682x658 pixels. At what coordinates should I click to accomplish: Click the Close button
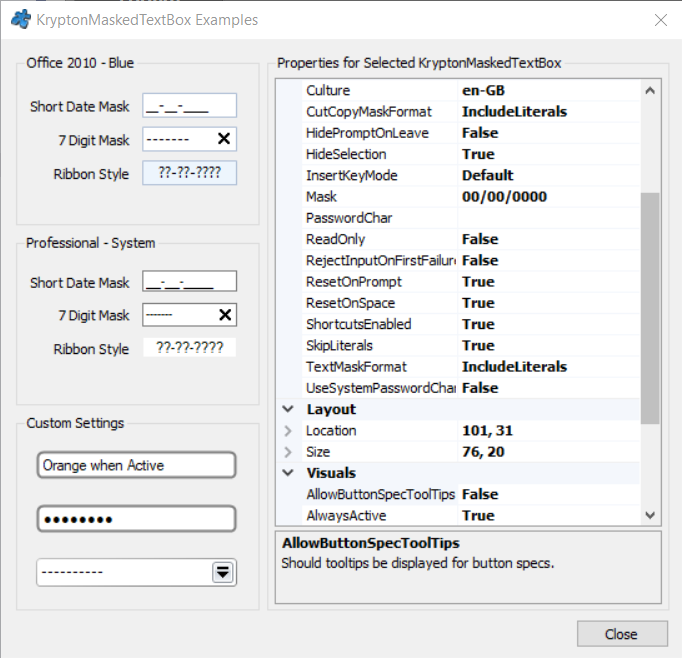click(622, 634)
